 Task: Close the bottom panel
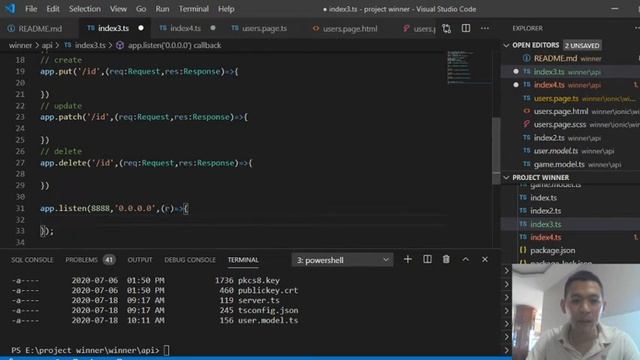point(484,260)
